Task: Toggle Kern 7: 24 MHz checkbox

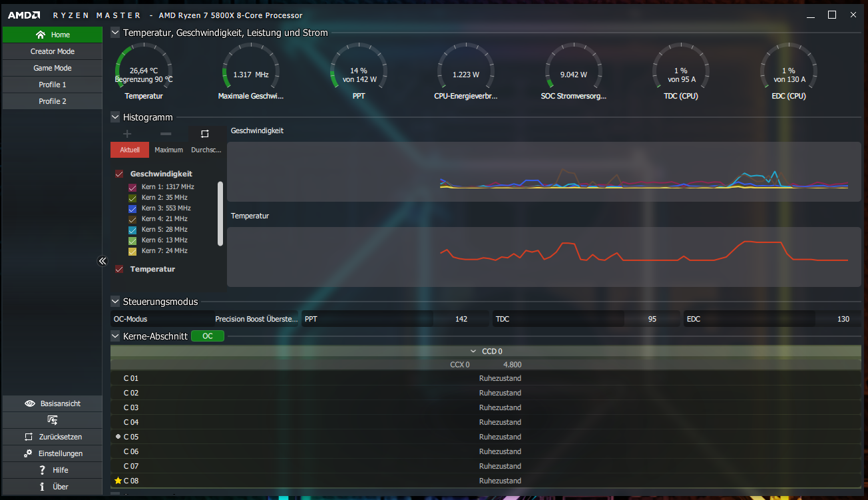Action: (x=132, y=251)
